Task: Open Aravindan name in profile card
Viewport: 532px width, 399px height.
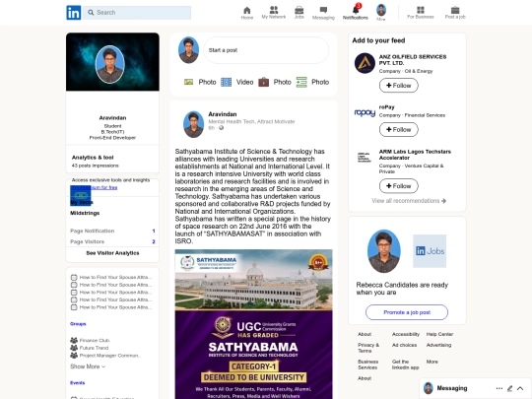Action: (x=112, y=118)
